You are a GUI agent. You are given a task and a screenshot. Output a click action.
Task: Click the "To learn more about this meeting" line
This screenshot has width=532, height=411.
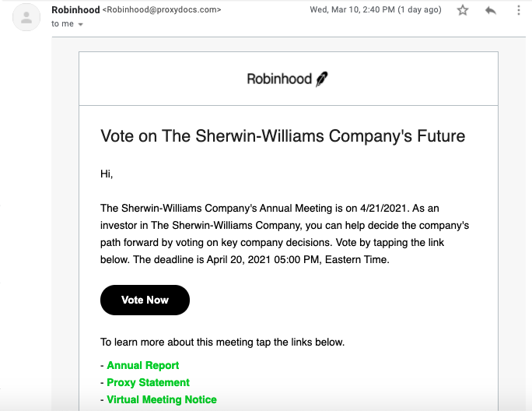point(222,342)
